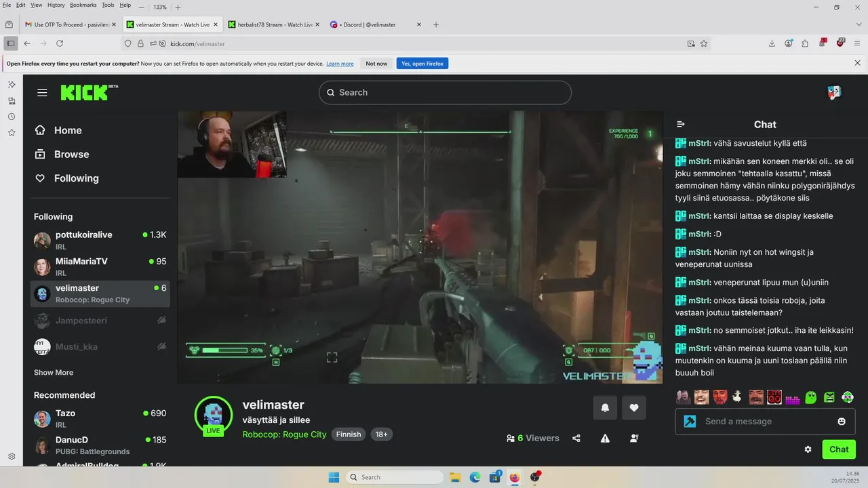
Task: Insert the green headphones monkey emote
Action: [848, 397]
